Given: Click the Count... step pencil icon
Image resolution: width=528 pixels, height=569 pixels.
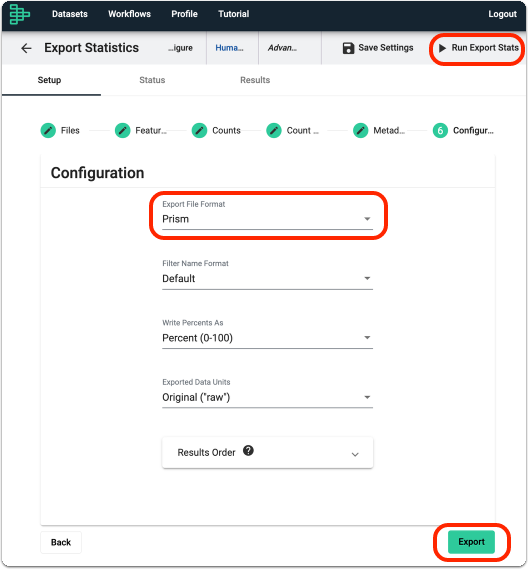Looking at the screenshot, I should [x=274, y=130].
